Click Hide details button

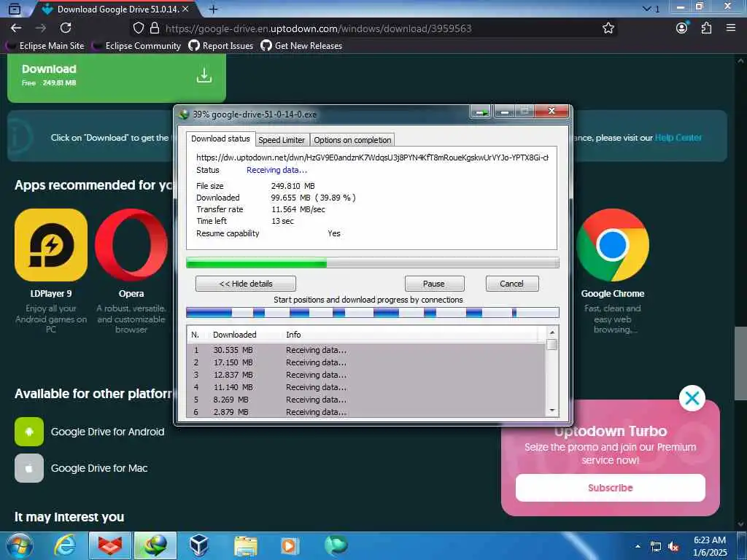pyautogui.click(x=245, y=284)
